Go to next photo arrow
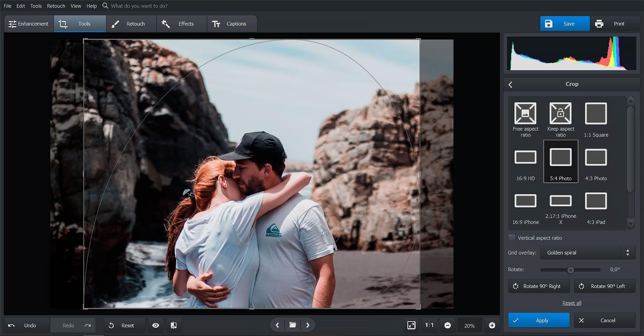Viewport: 644px width, 336px height. pos(308,325)
